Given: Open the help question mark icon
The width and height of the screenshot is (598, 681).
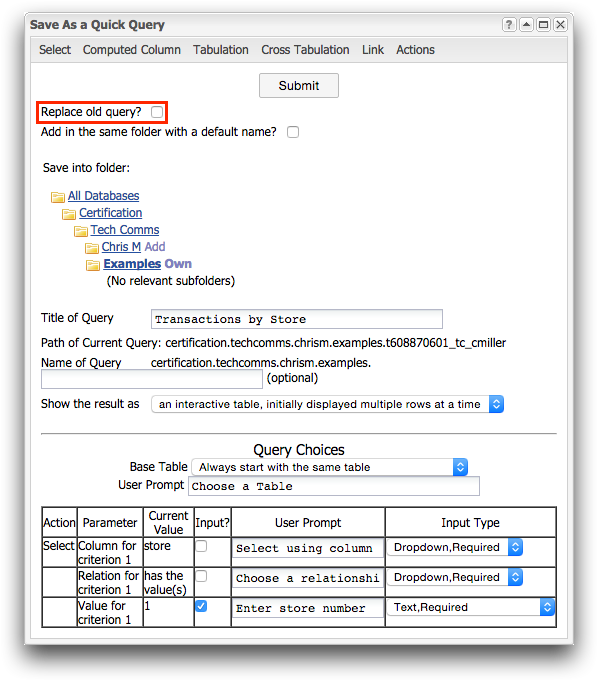Looking at the screenshot, I should tap(509, 25).
